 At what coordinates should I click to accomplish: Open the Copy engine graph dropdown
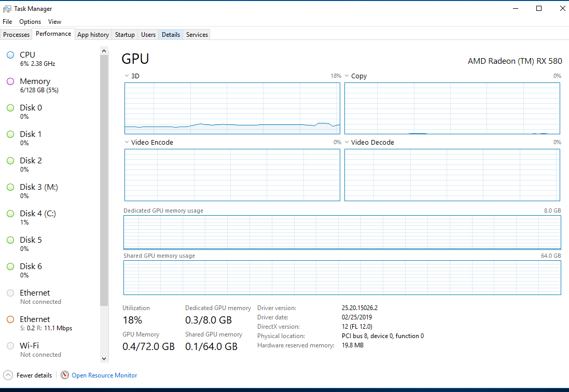point(346,76)
